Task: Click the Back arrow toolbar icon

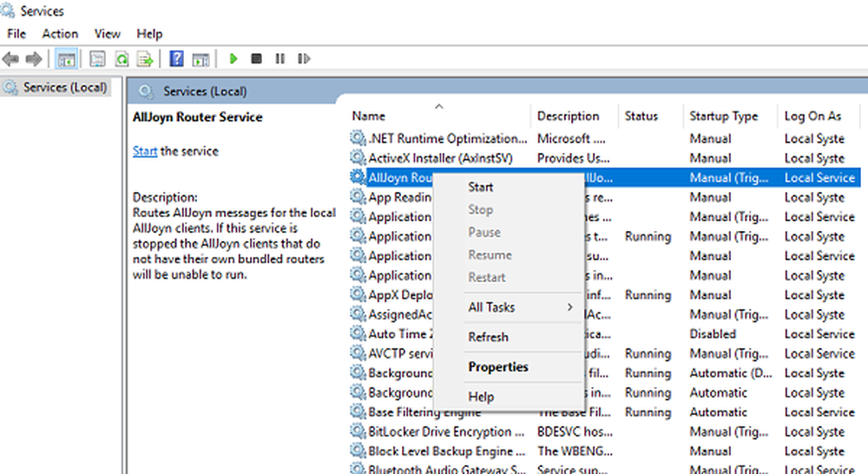Action: (10, 59)
